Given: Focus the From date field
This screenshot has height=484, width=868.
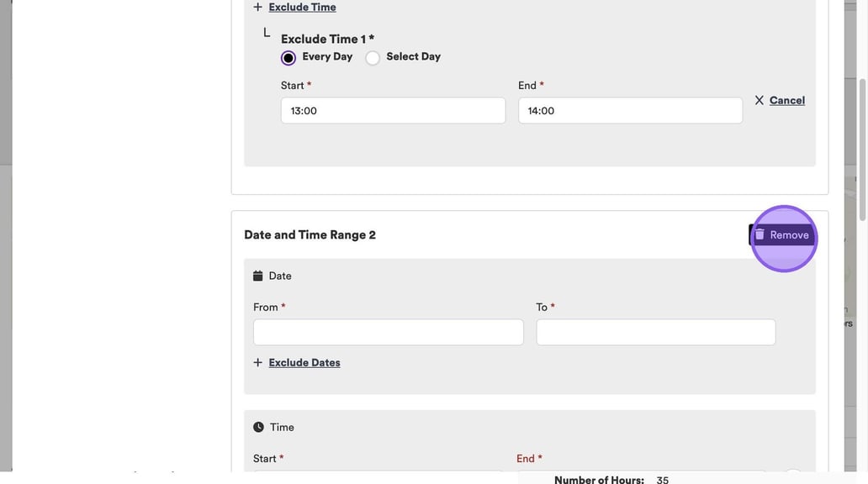Looking at the screenshot, I should coord(388,332).
